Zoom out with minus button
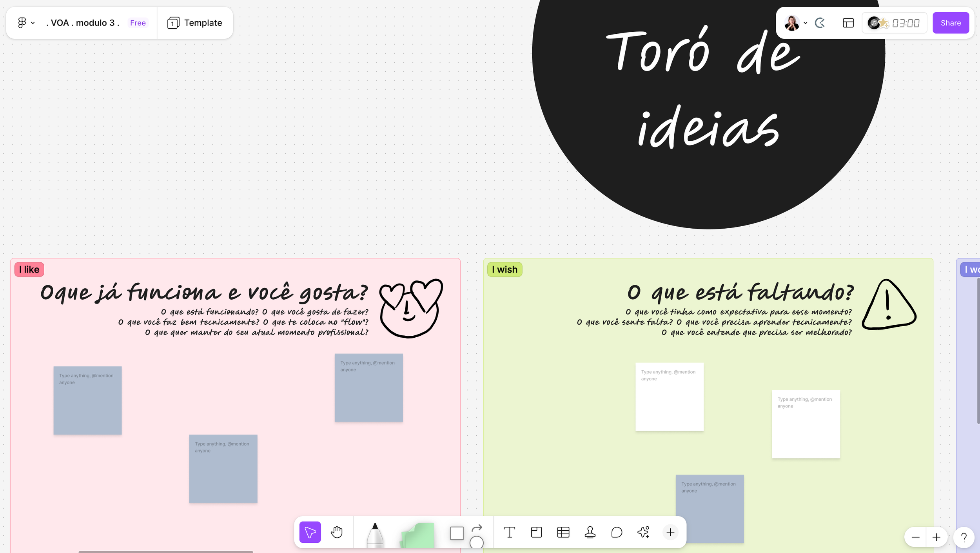This screenshot has width=980, height=553. (x=915, y=537)
